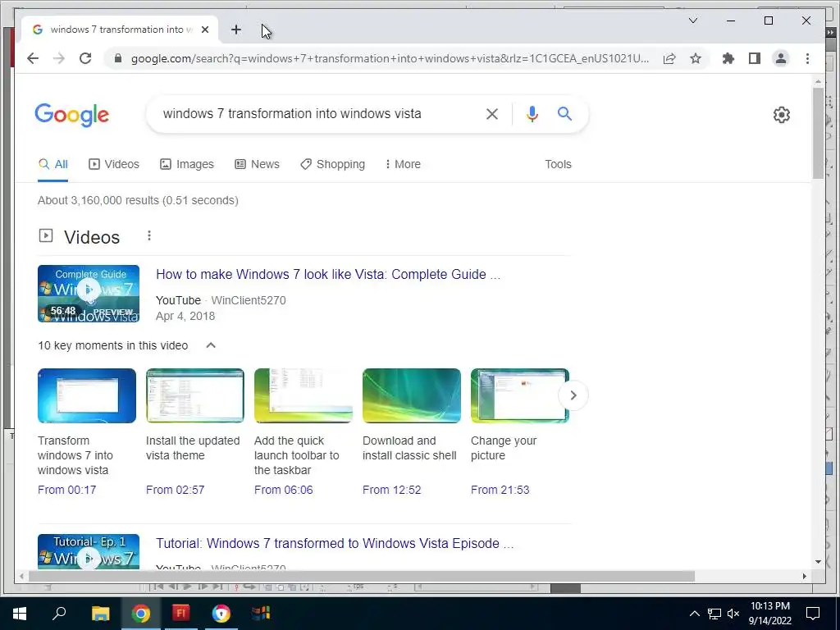
Task: Share this page icon in address bar
Action: tap(669, 58)
